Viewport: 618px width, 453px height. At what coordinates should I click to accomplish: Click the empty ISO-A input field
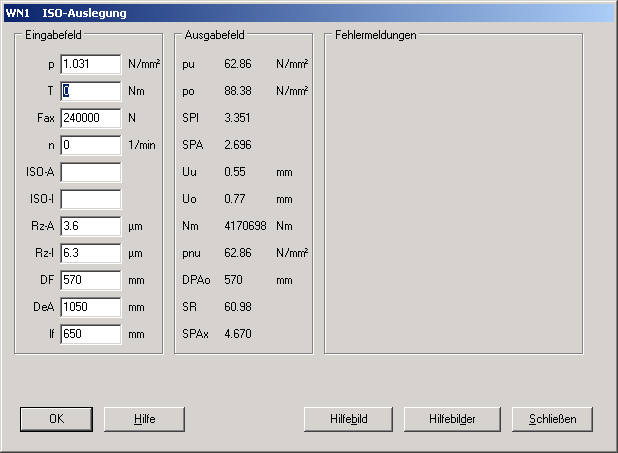click(x=90, y=172)
